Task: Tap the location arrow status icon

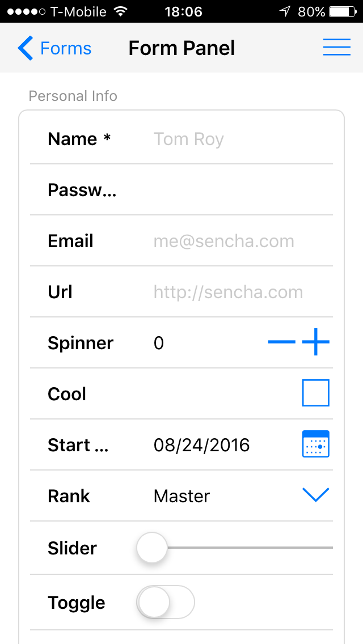Action: tap(285, 11)
